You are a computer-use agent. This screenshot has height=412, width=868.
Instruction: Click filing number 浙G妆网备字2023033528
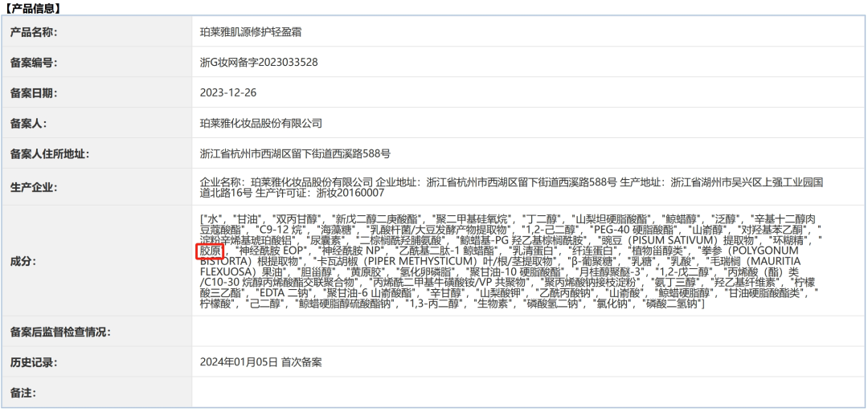pyautogui.click(x=259, y=63)
